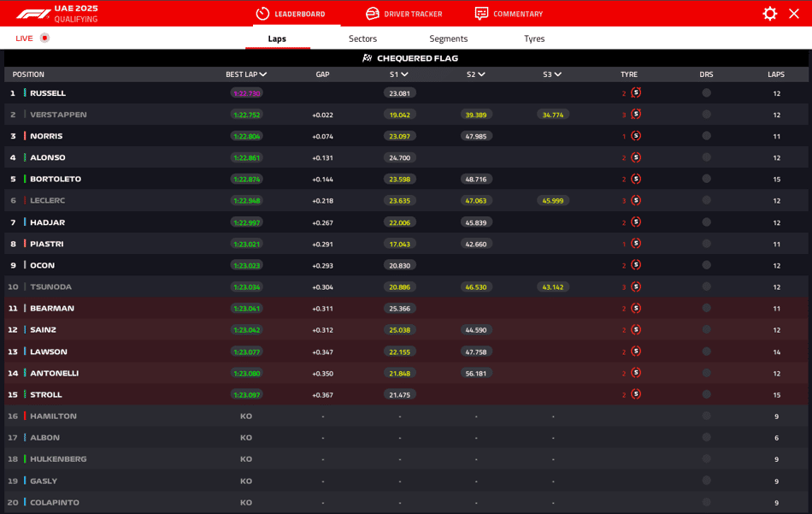Image resolution: width=812 pixels, height=514 pixels.
Task: Click Stroll's DRS indicator dot
Action: pyautogui.click(x=706, y=394)
